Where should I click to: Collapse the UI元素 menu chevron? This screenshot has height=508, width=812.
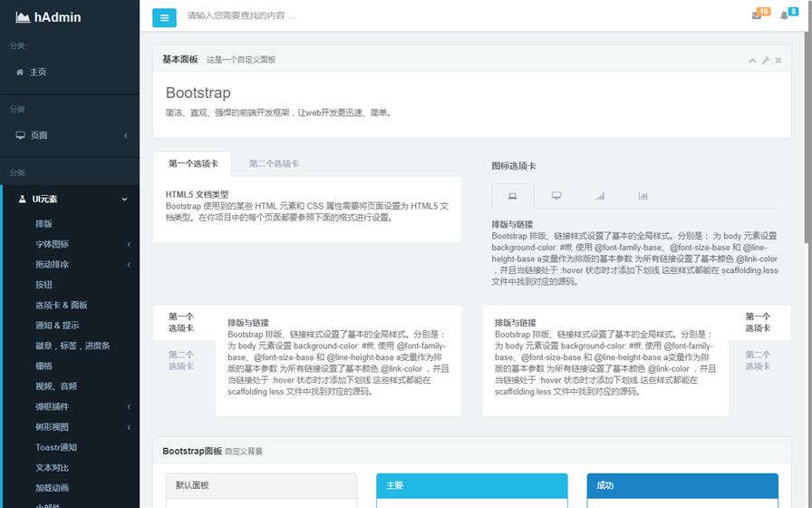pos(124,199)
